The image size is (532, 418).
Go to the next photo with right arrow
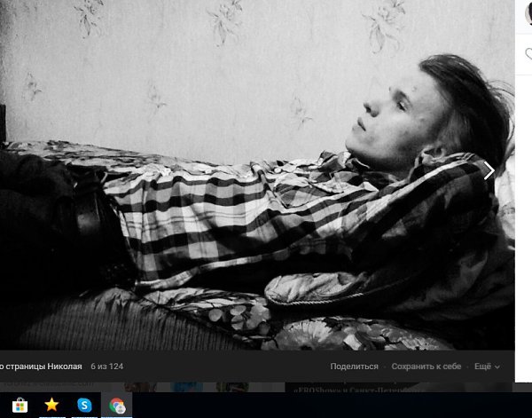(489, 170)
